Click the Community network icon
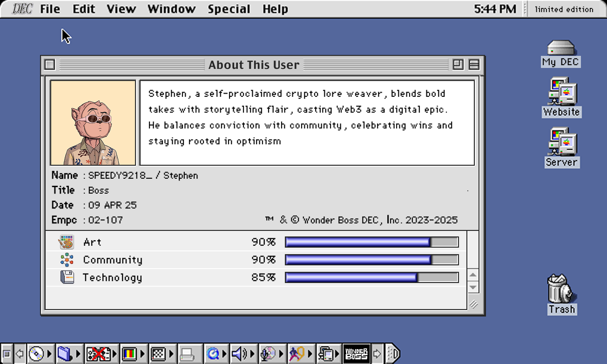This screenshot has height=364, width=607. coord(67,260)
